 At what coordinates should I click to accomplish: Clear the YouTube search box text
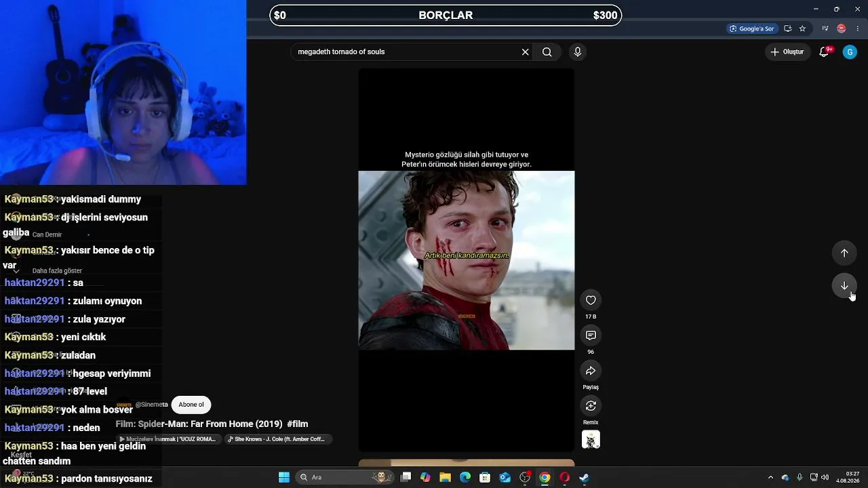click(x=525, y=52)
